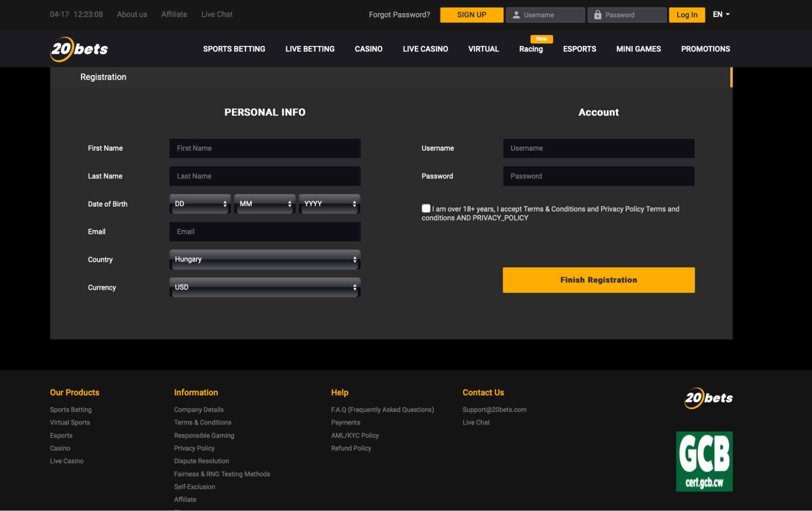Go to Sports Betting in the main navigation
This screenshot has width=812, height=511.
coord(234,49)
